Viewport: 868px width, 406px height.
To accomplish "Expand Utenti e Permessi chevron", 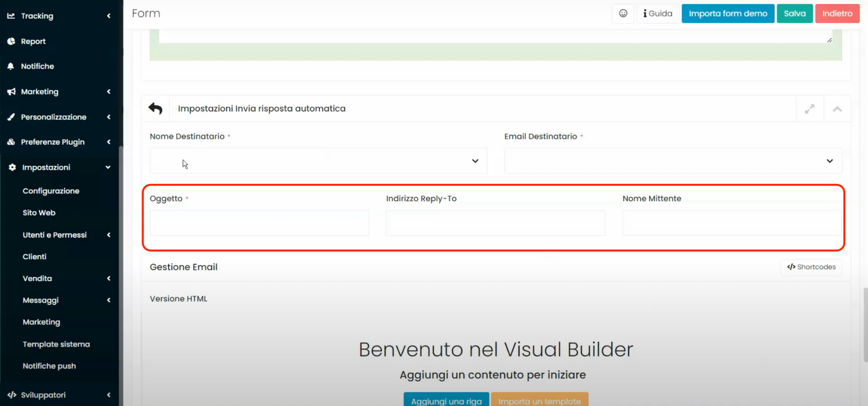I will point(109,235).
